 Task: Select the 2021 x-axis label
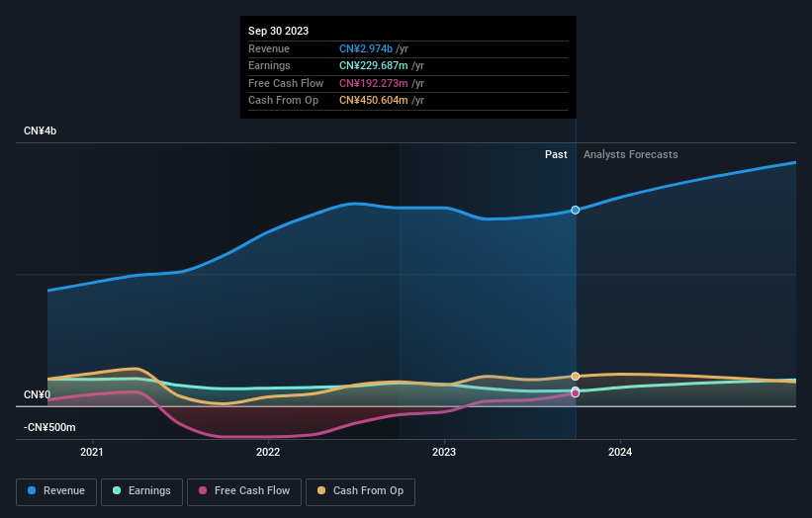click(92, 453)
